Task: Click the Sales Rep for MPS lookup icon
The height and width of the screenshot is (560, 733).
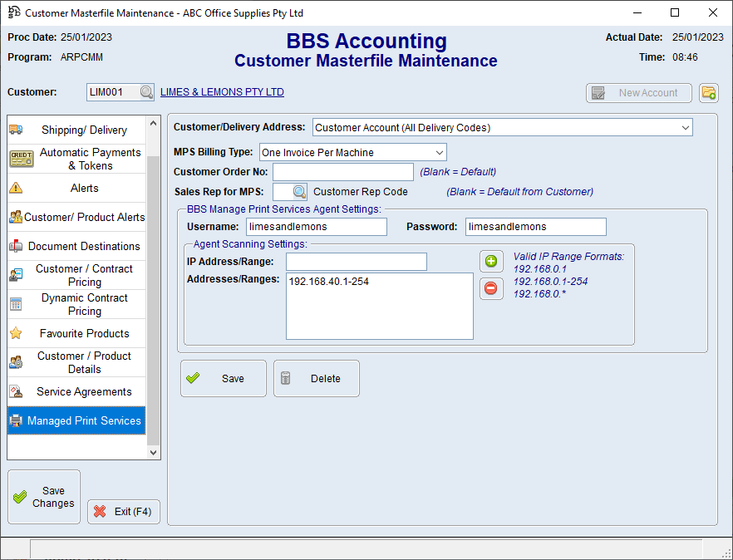Action: pos(299,192)
